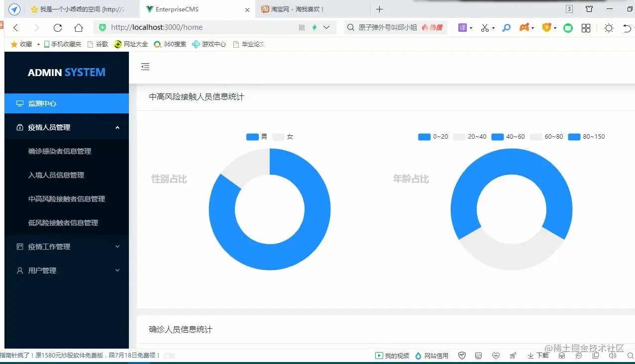Open the 下载 downloads button
Viewport: 635px width, 364px height.
(x=538, y=356)
